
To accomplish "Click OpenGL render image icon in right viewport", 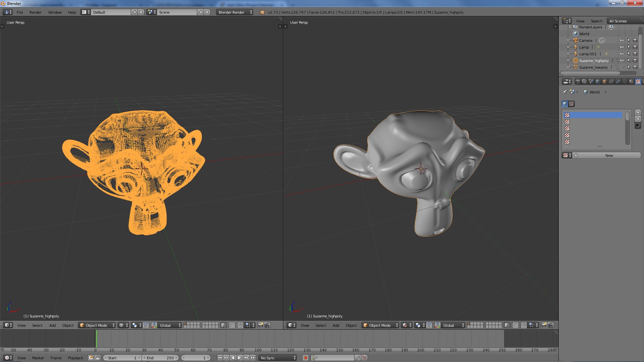I will [544, 325].
